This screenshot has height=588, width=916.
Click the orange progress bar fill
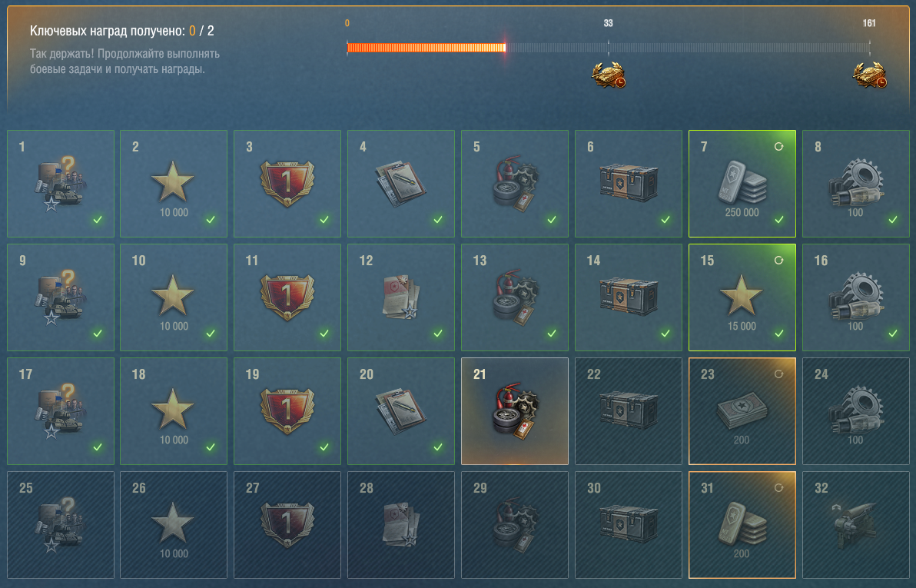click(x=426, y=48)
